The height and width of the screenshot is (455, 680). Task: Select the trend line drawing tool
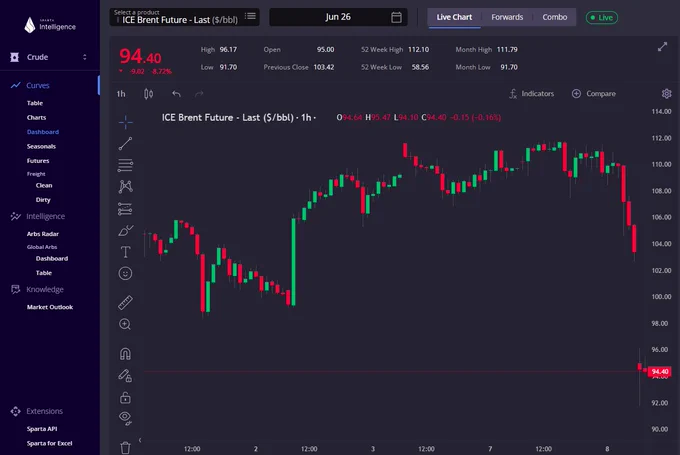click(125, 144)
